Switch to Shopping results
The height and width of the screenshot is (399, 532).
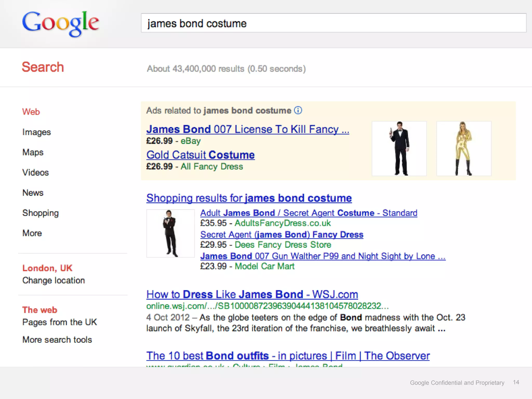(41, 213)
